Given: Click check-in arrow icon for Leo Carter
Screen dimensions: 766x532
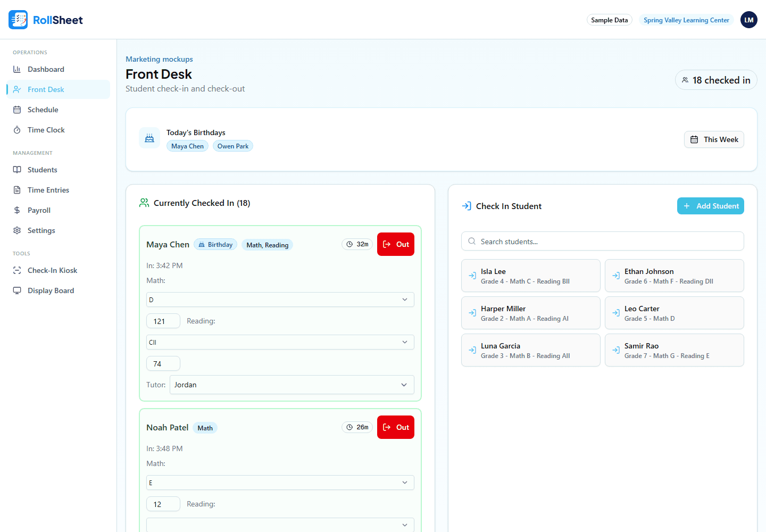Looking at the screenshot, I should (616, 313).
